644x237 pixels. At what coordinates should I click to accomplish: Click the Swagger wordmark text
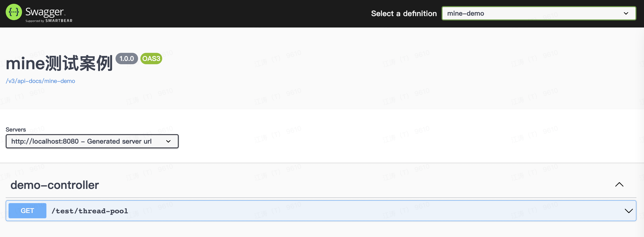pos(45,12)
